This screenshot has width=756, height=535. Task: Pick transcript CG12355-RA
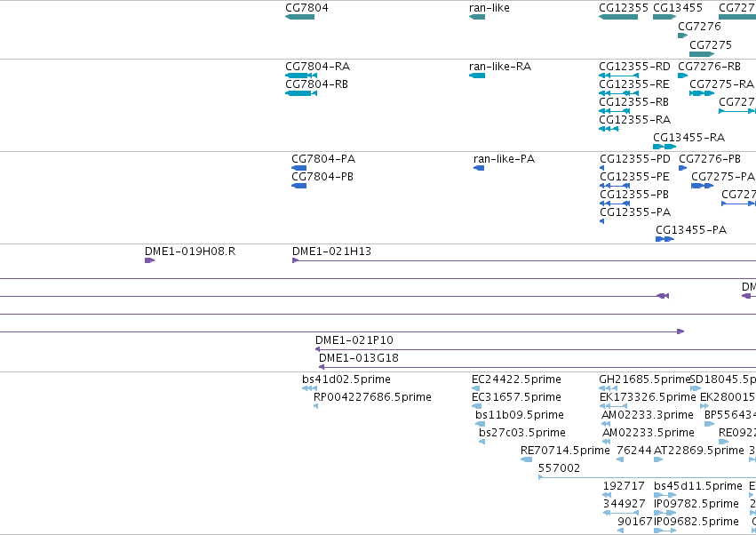click(634, 119)
